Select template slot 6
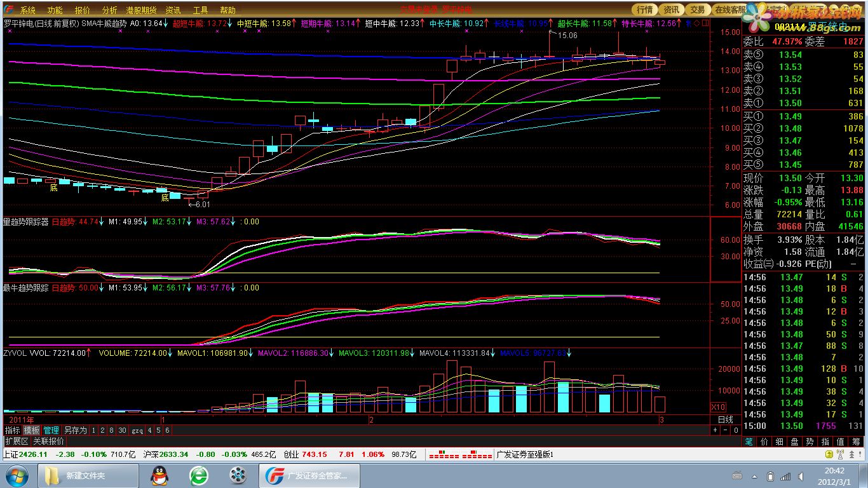The width and height of the screenshot is (868, 488). [168, 430]
